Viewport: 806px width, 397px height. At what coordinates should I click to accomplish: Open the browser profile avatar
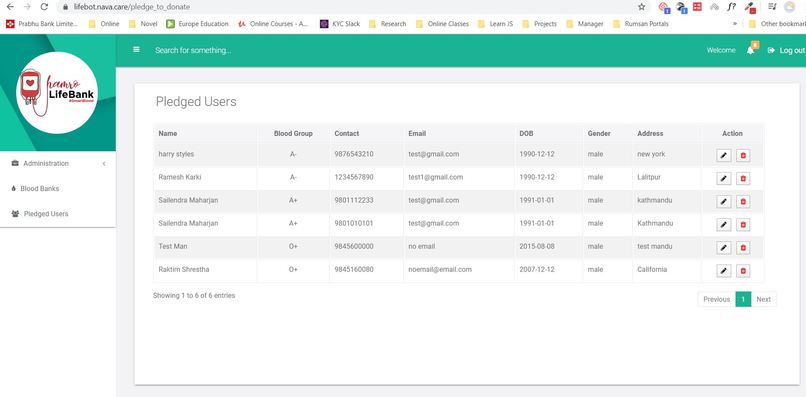pos(790,7)
